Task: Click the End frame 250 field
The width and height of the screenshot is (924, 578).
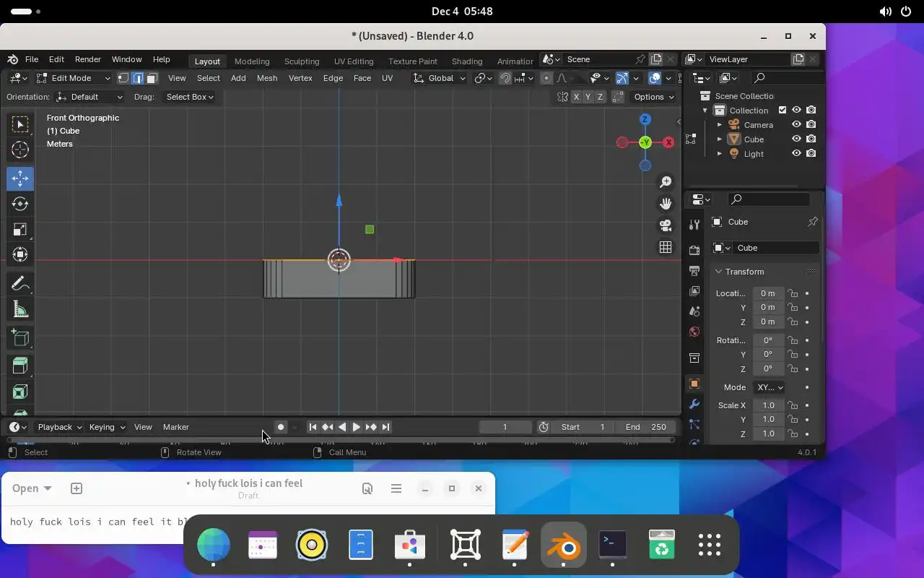Action: 647,427
